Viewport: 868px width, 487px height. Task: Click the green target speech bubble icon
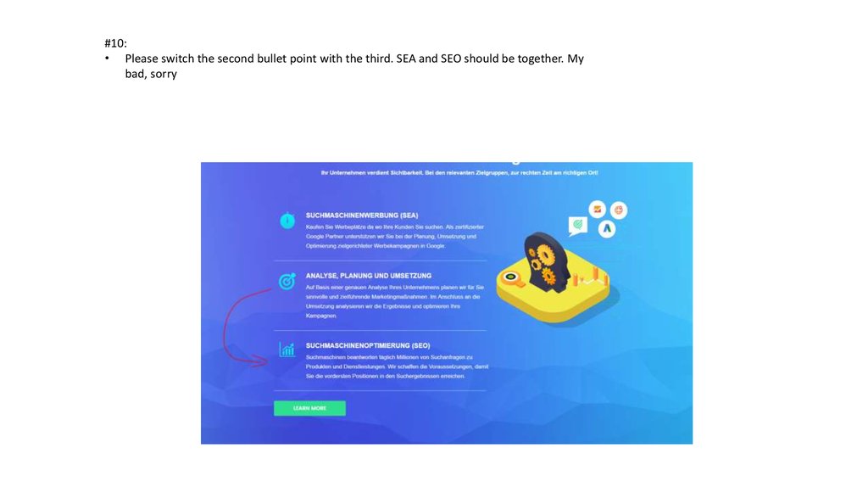[x=577, y=226]
